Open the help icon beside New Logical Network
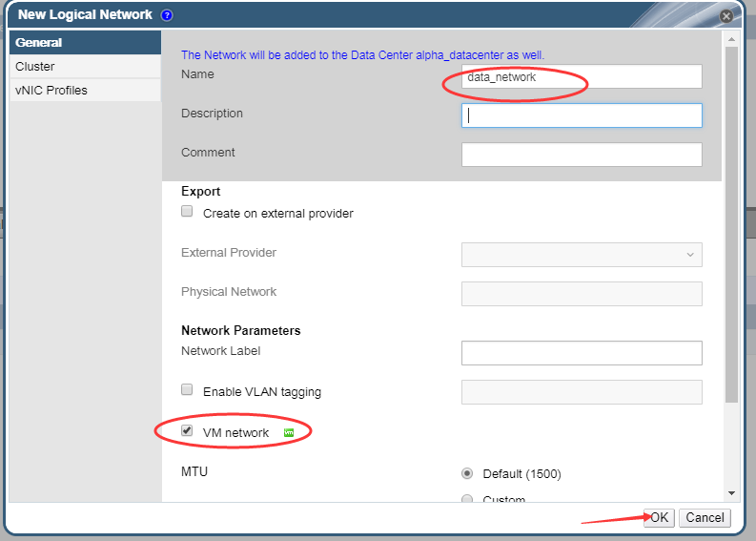Image resolution: width=756 pixels, height=541 pixels. click(167, 15)
